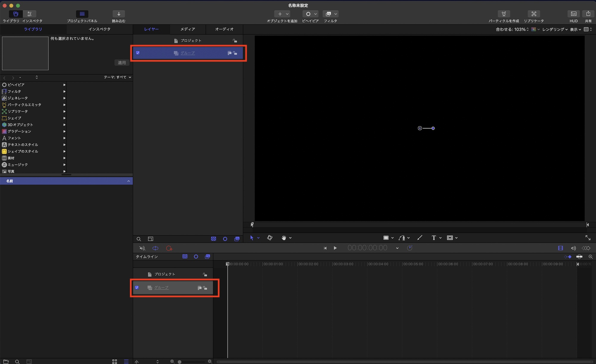Switch to the インスペクタ tab
The width and height of the screenshot is (596, 364).
tap(99, 29)
